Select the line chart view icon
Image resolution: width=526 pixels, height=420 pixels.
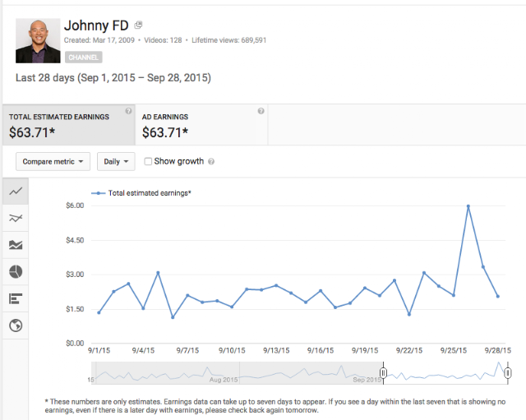coord(16,192)
